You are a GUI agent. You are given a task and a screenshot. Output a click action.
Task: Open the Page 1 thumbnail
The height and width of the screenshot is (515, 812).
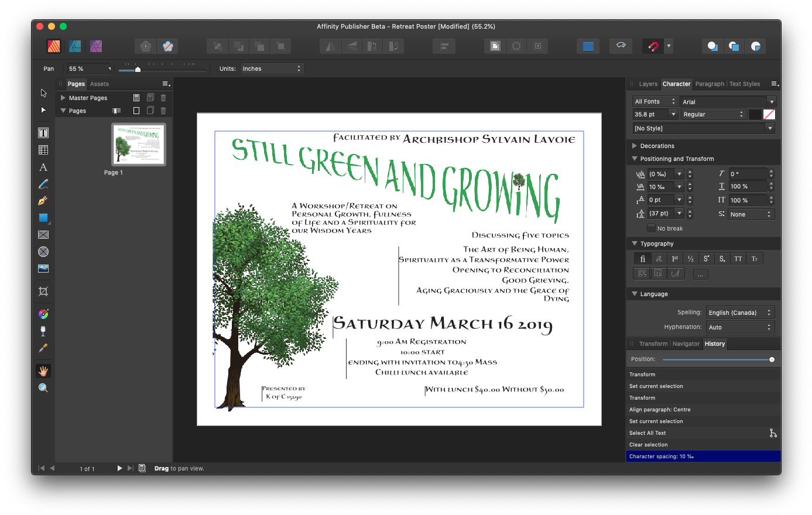[x=138, y=144]
